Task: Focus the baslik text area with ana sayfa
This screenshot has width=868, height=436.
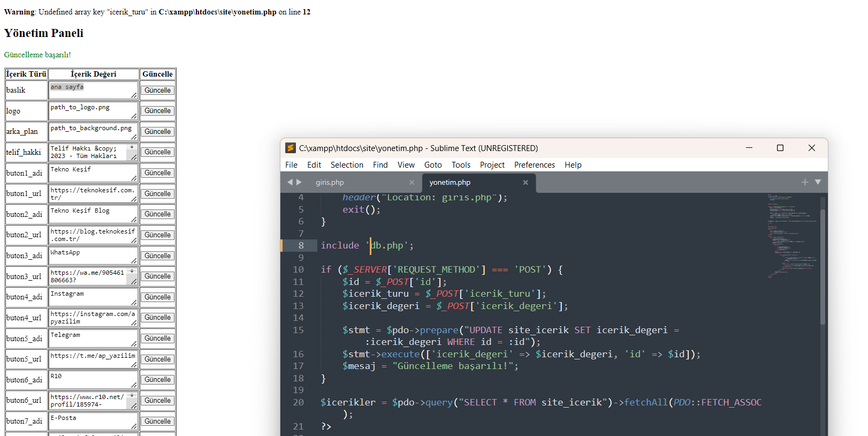Action: click(x=93, y=91)
